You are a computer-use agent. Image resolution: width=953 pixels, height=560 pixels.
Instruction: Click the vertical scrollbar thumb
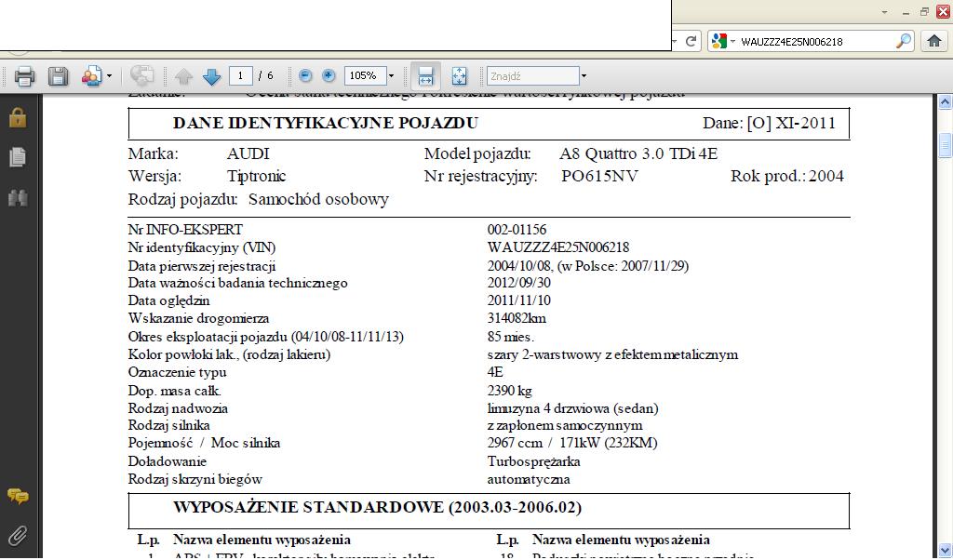pyautogui.click(x=945, y=146)
